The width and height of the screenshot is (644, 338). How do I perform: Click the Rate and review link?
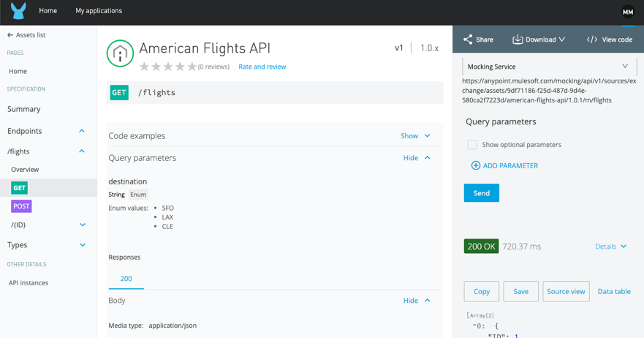[262, 67]
